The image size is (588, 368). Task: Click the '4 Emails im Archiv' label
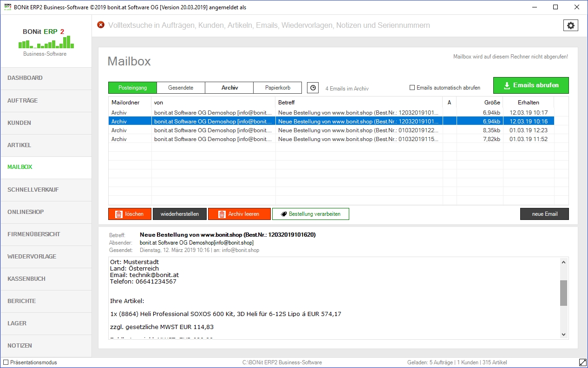coord(347,88)
